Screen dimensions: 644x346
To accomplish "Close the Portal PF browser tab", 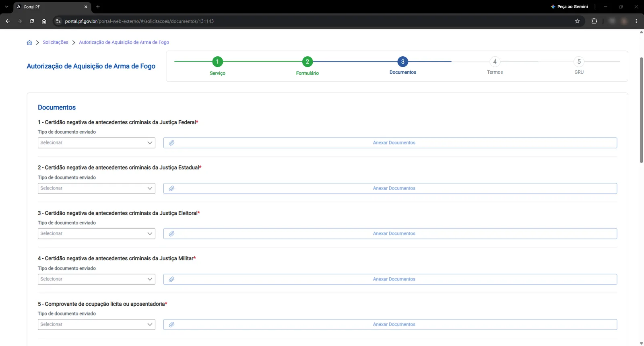I will (86, 7).
